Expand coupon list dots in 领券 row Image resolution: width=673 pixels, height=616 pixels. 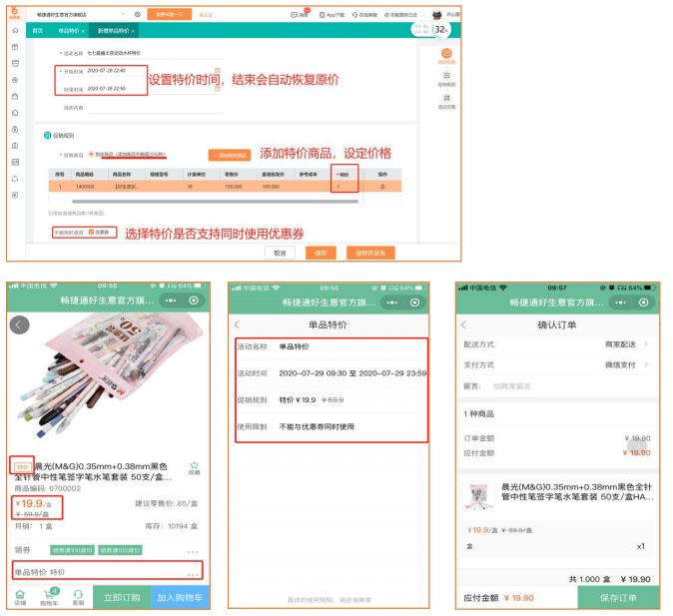tap(193, 552)
